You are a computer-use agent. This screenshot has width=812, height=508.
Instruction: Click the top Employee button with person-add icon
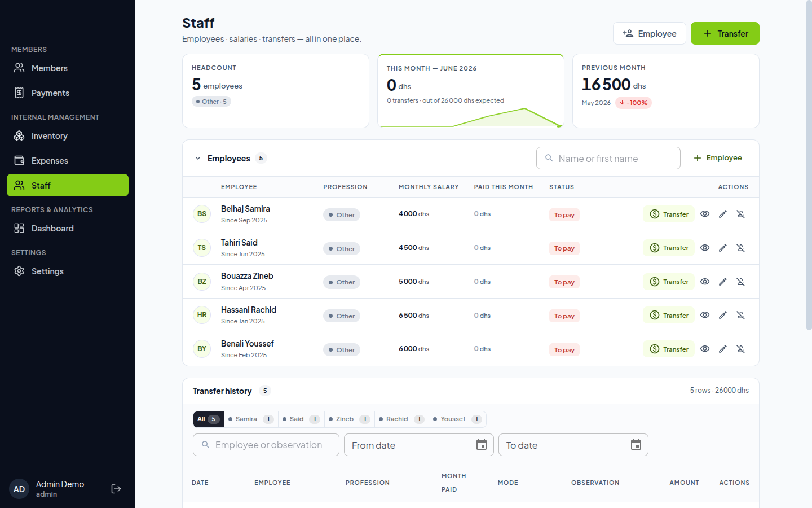coord(650,33)
